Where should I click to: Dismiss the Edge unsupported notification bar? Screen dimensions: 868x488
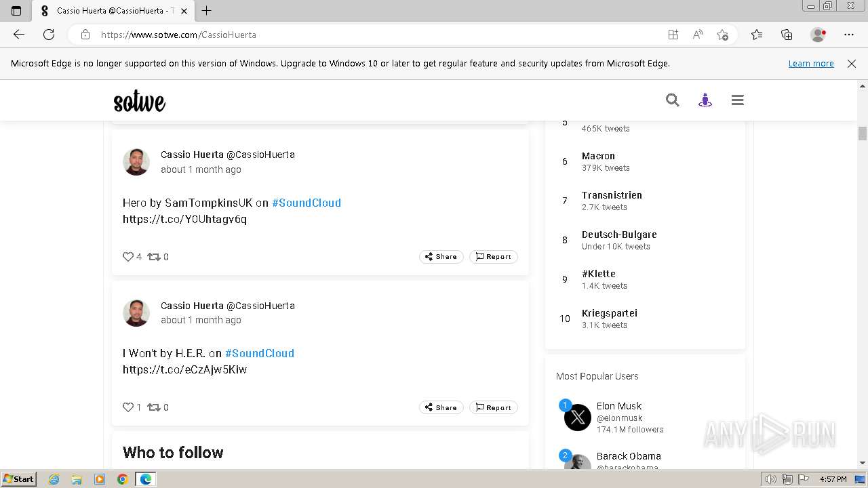(x=852, y=63)
